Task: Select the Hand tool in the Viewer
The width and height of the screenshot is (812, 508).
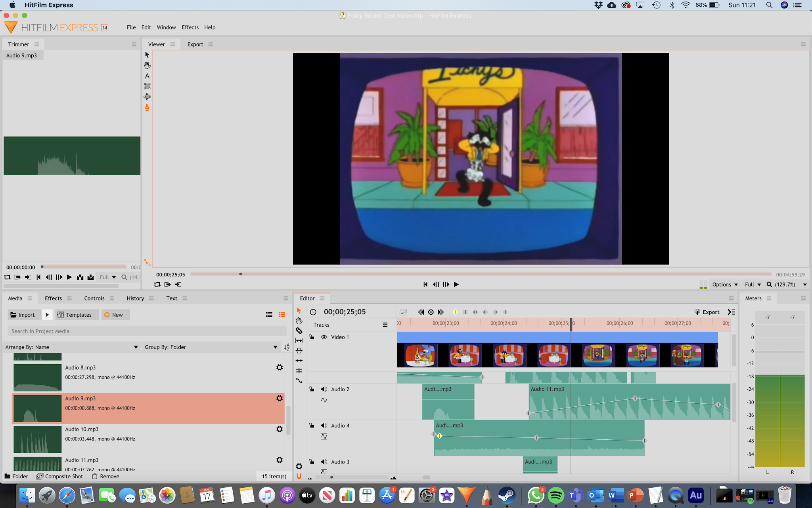Action: click(x=147, y=65)
